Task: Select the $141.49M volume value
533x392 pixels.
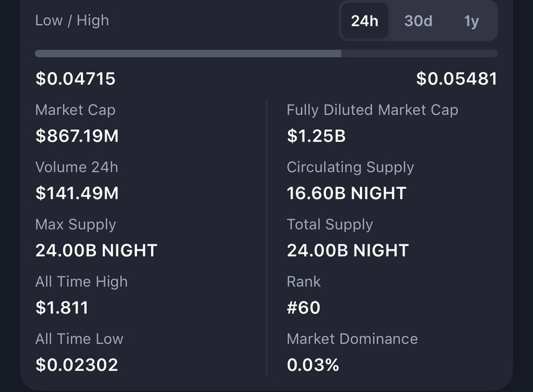Action: coord(77,193)
